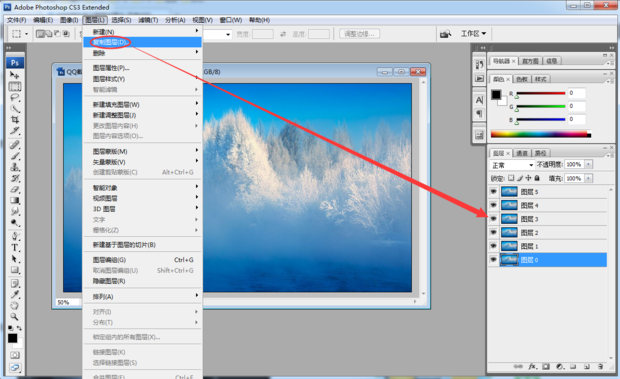Choose 新建基于图层的切片(B) entry
The image size is (620, 379).
tap(142, 245)
